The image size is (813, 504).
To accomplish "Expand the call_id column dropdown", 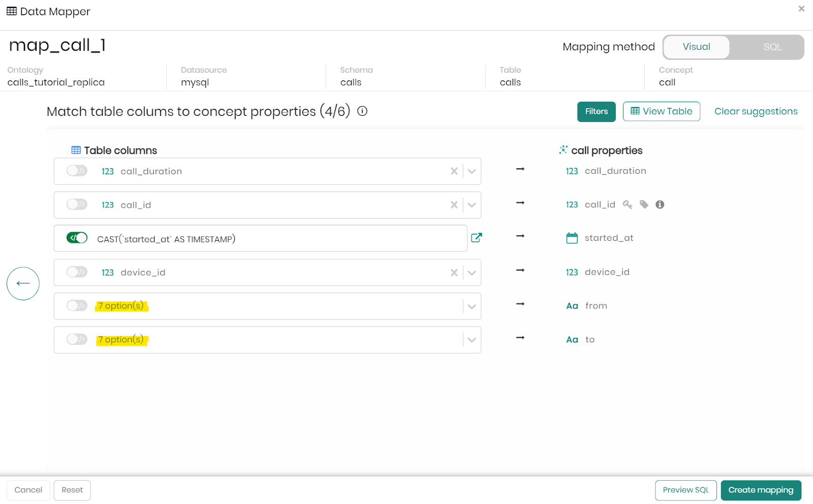I will (472, 205).
